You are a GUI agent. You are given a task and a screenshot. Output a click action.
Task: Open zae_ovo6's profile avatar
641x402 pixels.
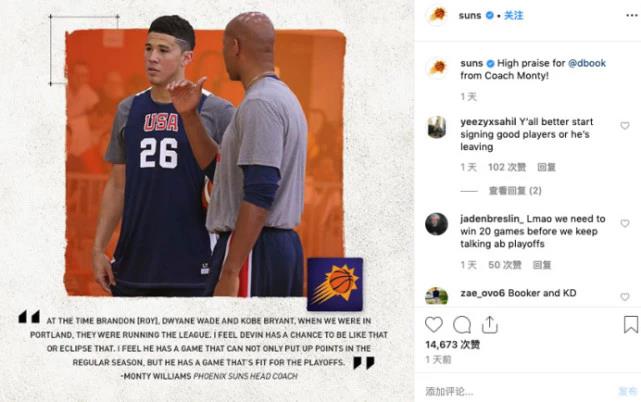(x=437, y=296)
